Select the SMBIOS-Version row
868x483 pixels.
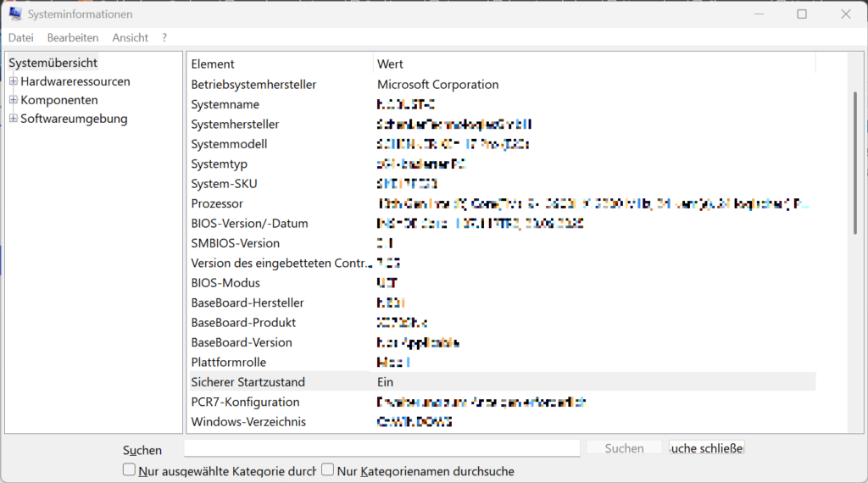pyautogui.click(x=502, y=243)
